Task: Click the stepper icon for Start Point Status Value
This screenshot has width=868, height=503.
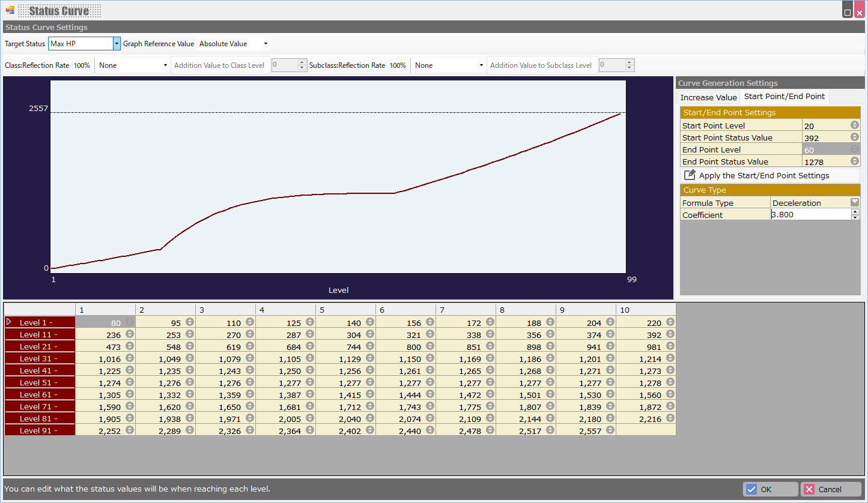Action: [x=855, y=137]
